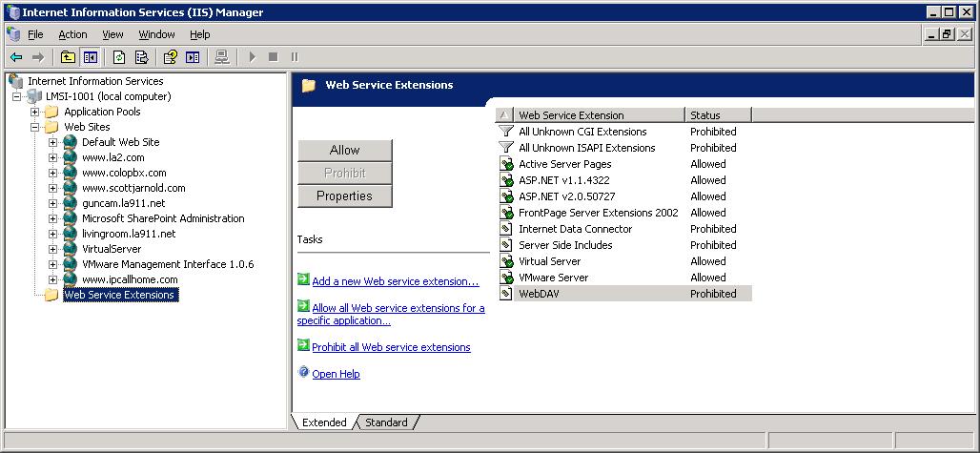
Task: Open the Action menu
Action: tap(73, 34)
